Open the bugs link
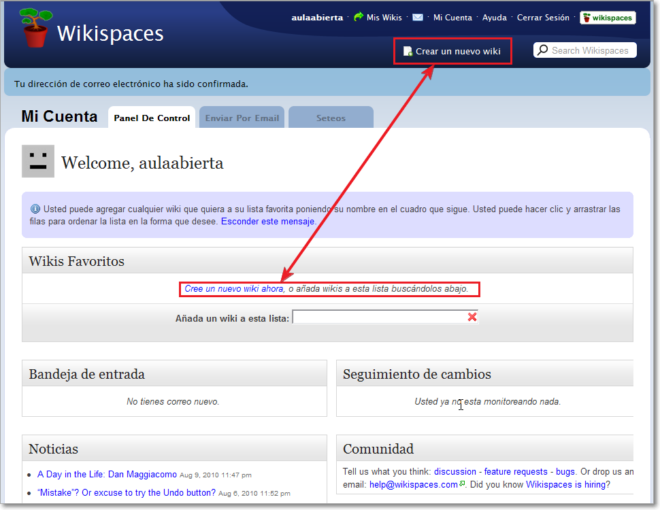660x510 pixels. point(565,472)
